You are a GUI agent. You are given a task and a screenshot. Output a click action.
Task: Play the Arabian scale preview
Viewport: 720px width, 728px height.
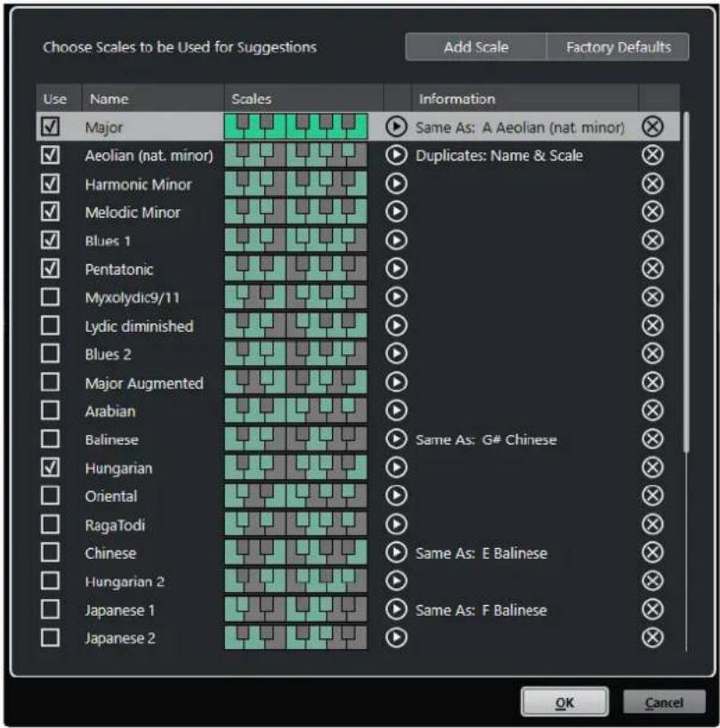pos(396,410)
